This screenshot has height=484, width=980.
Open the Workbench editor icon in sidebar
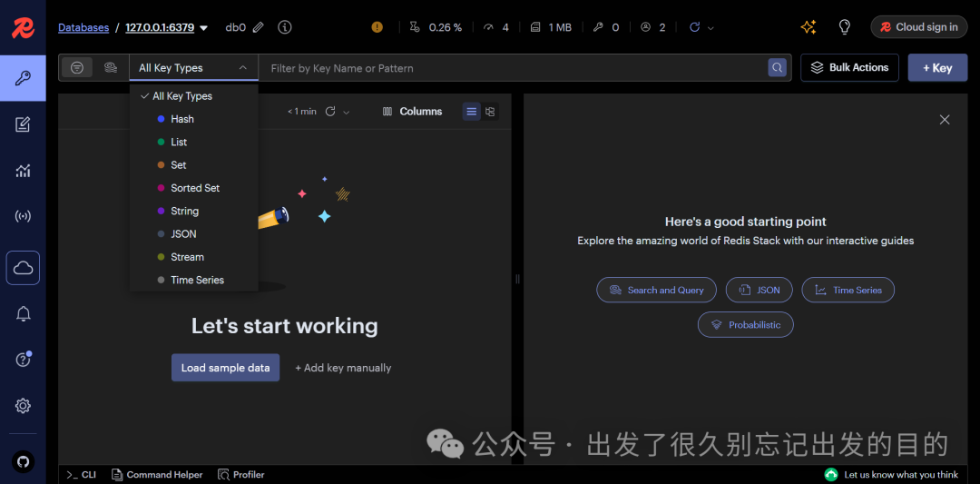point(23,124)
